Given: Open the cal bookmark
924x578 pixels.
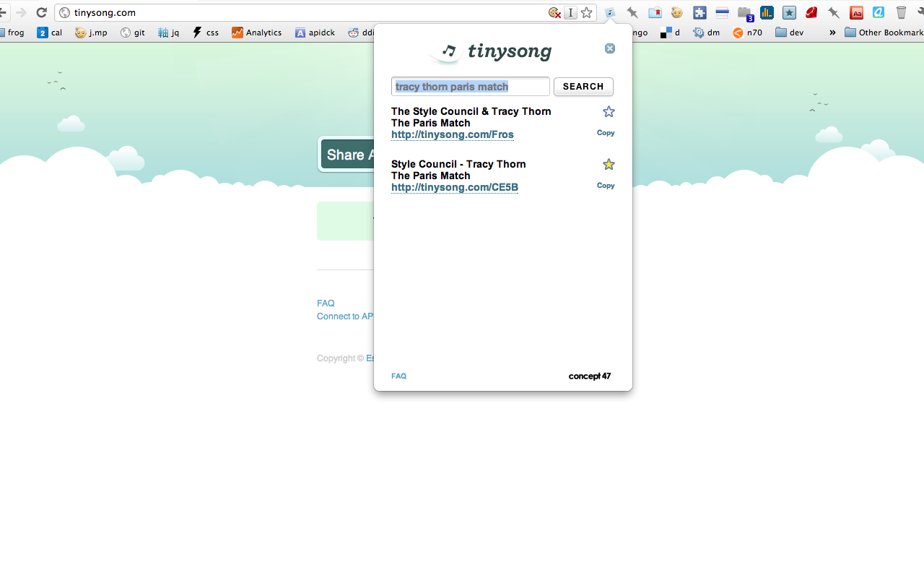Looking at the screenshot, I should coord(50,33).
